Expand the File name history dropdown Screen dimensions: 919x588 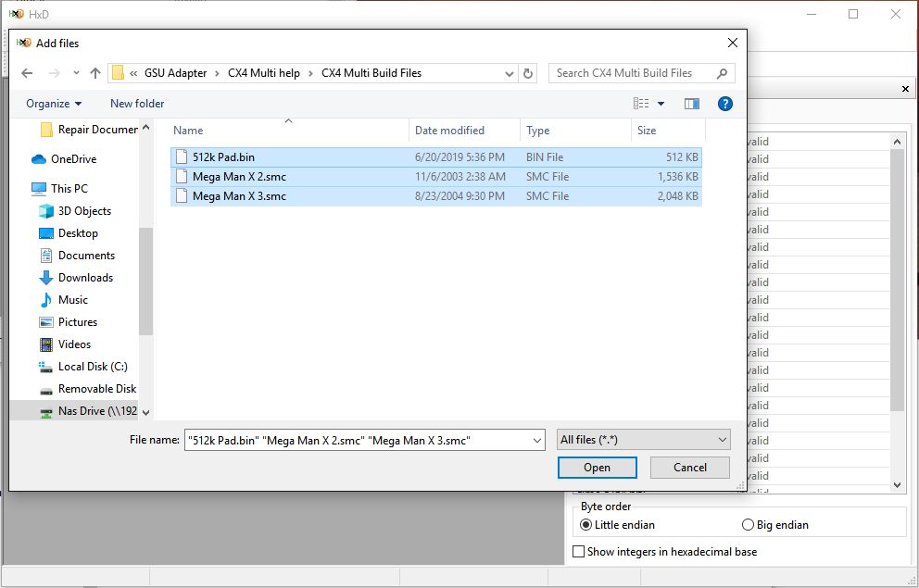coord(537,441)
